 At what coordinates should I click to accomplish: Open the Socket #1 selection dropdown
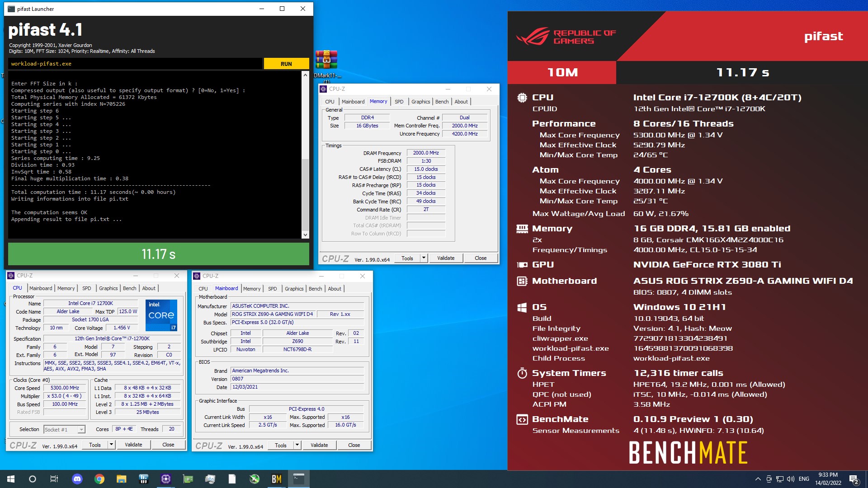pos(65,429)
